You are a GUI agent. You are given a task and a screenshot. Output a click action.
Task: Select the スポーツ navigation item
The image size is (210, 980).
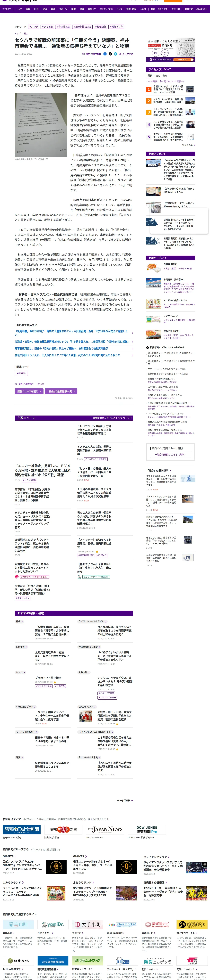(63, 9)
